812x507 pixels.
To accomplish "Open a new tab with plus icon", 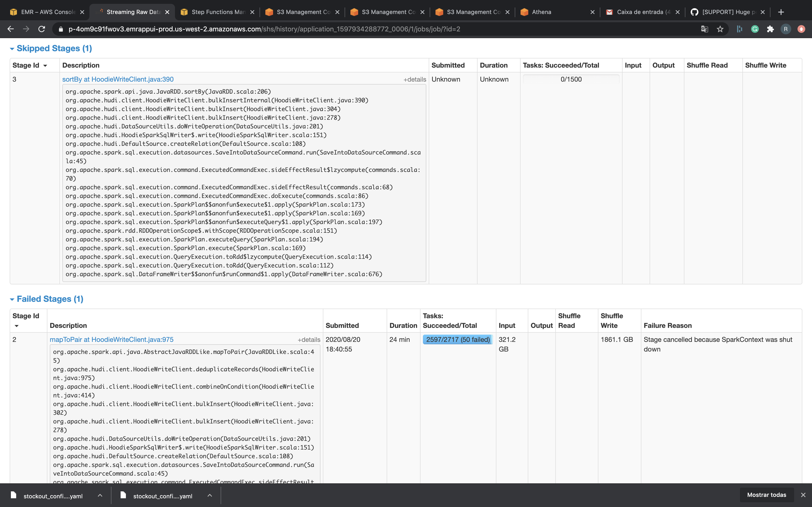I will (781, 12).
